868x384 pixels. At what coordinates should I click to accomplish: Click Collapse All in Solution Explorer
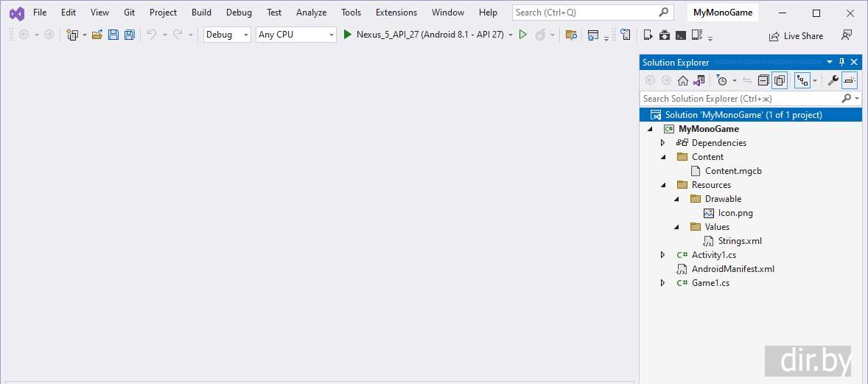click(x=763, y=80)
